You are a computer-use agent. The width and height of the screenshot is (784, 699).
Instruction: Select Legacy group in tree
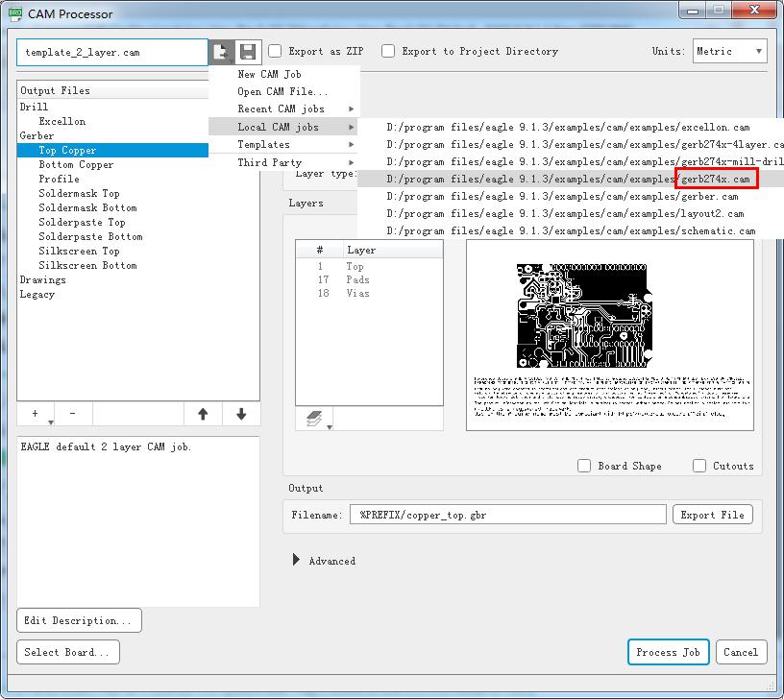coord(37,295)
